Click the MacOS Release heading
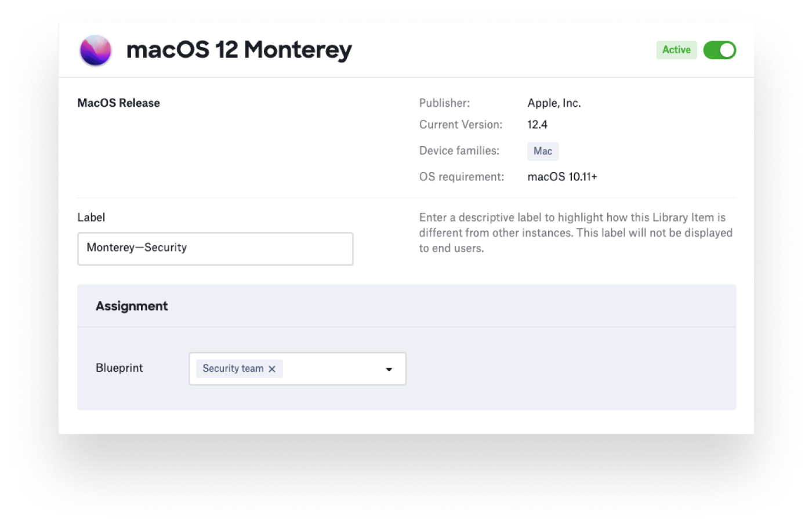812x527 pixels. (x=118, y=103)
